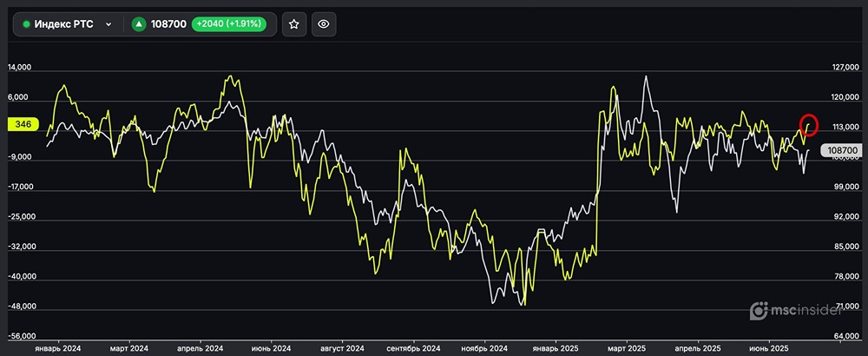The width and height of the screenshot is (868, 356).
Task: Toggle chart visibility with the eye icon
Action: pos(324,24)
